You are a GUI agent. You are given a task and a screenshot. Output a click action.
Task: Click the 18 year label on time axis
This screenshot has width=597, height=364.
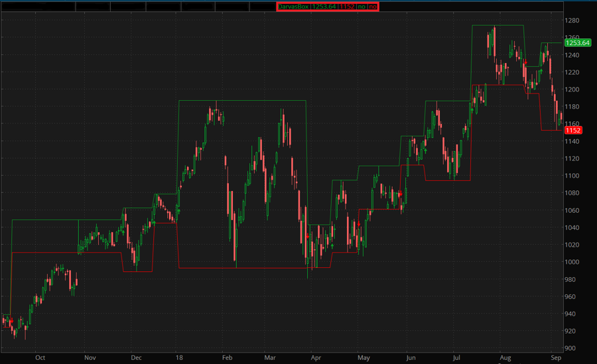[180, 357]
